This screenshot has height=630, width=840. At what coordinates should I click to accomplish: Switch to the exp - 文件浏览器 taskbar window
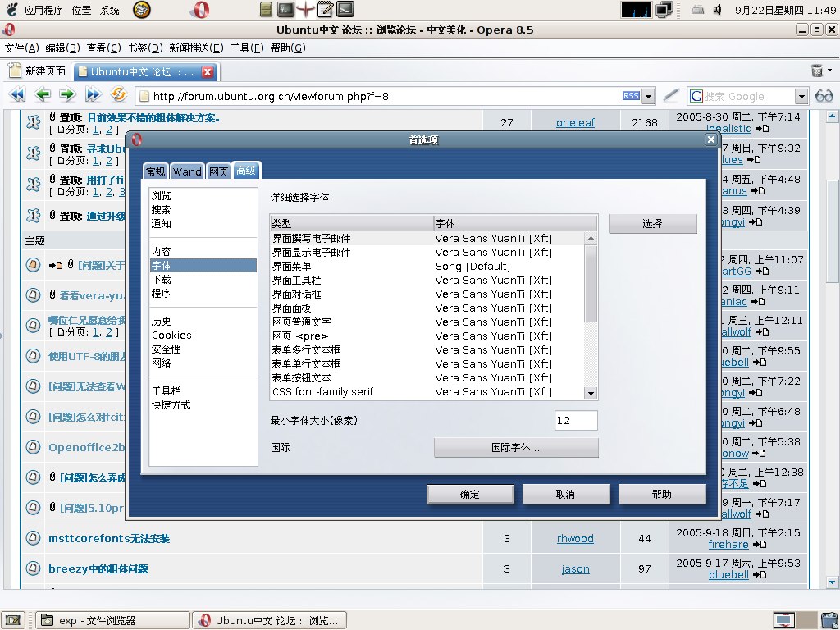(113, 620)
